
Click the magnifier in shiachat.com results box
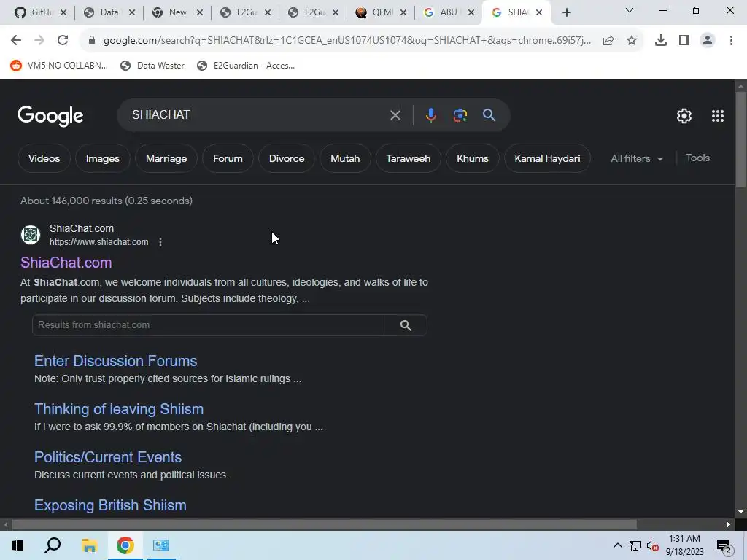pos(406,325)
